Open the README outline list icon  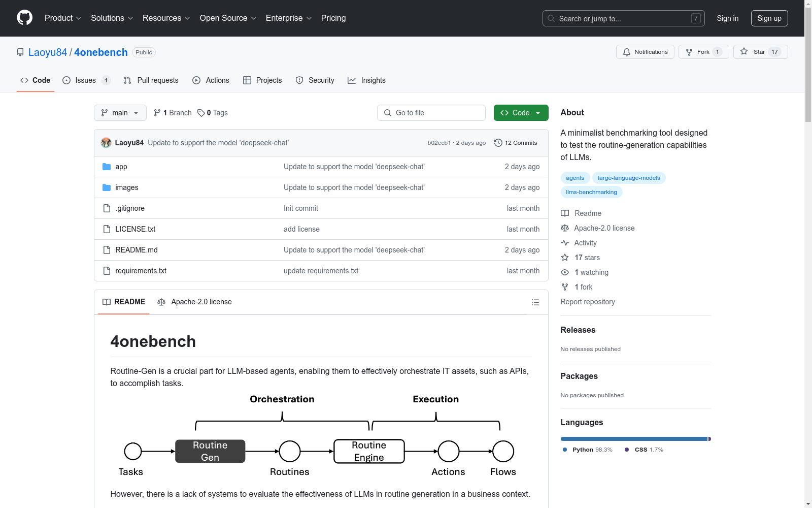pyautogui.click(x=535, y=302)
